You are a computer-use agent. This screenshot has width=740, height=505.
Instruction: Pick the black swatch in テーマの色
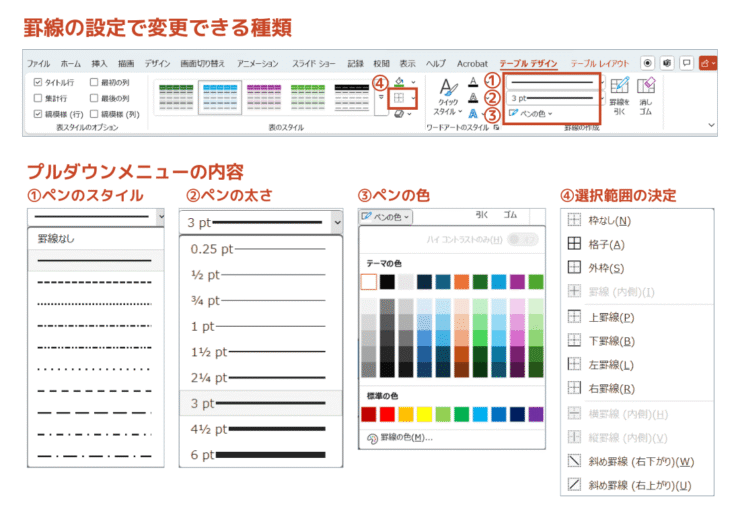click(387, 282)
